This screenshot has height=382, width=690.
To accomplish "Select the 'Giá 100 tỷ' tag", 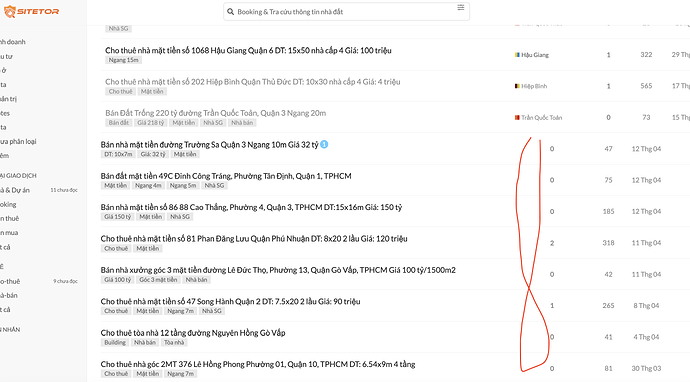I will [117, 280].
